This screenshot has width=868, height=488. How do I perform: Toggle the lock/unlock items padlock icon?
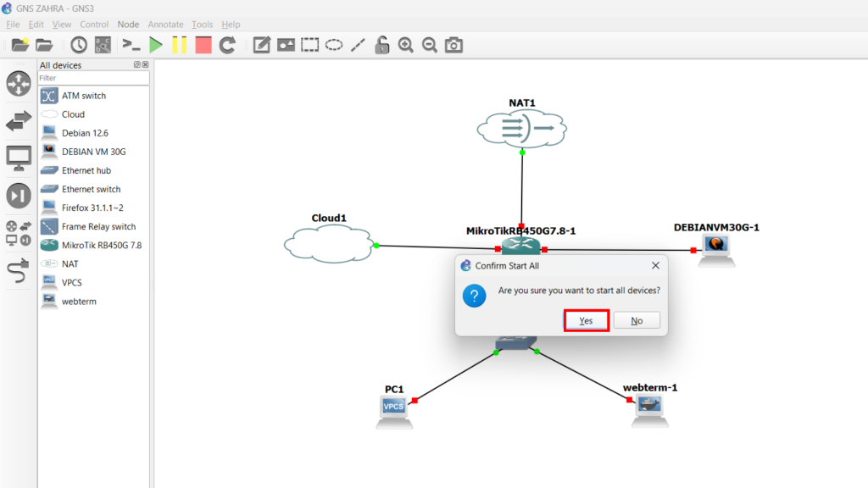click(x=382, y=45)
